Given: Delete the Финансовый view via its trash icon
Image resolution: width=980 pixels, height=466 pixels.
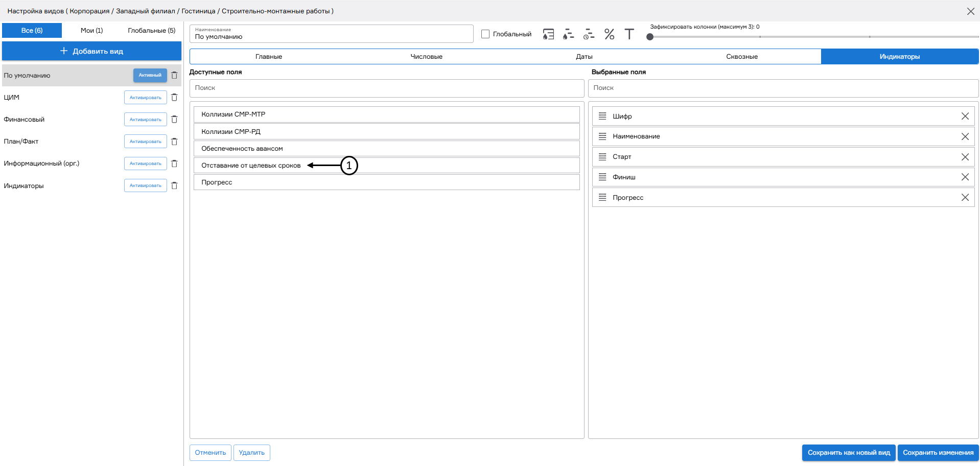Looking at the screenshot, I should click(174, 119).
